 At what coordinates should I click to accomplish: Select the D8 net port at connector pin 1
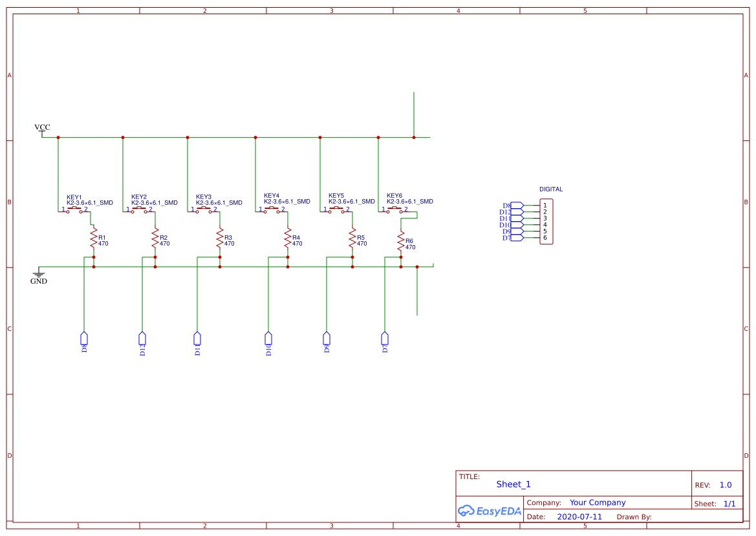pos(515,206)
